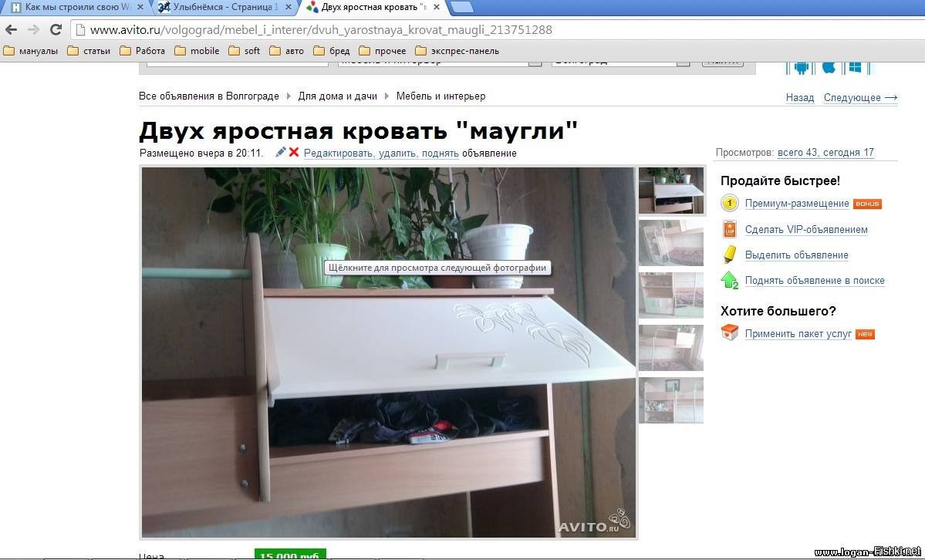Click the 'Назад' link
The width and height of the screenshot is (925, 560).
pyautogui.click(x=800, y=98)
